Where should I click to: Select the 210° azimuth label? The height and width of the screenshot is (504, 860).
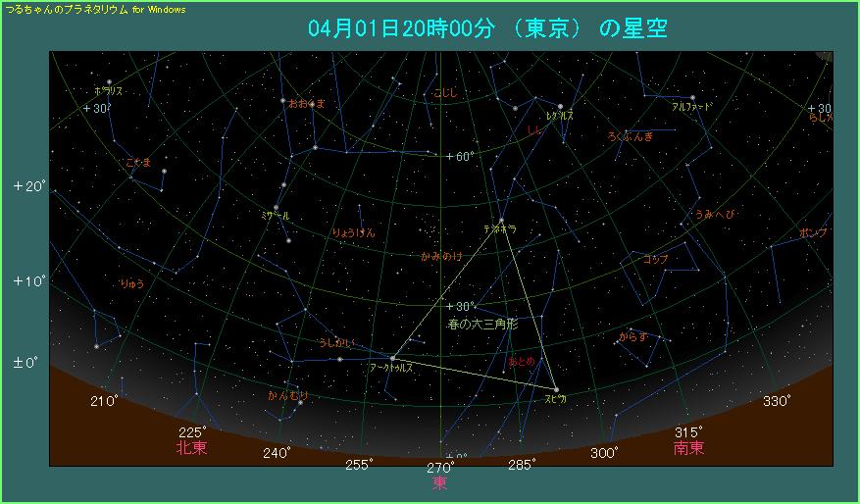point(104,402)
